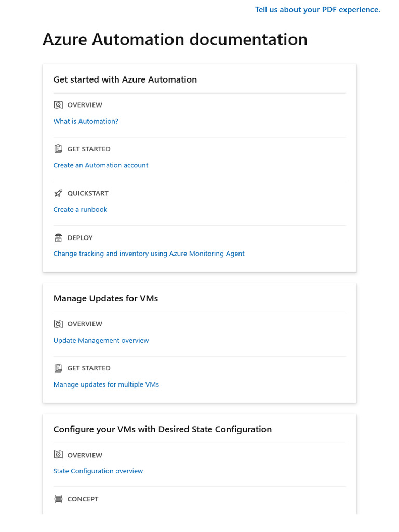Image resolution: width=399 pixels, height=532 pixels.
Task: Click the 'Manage Updates for VMs' card heading
Action: pos(105,299)
